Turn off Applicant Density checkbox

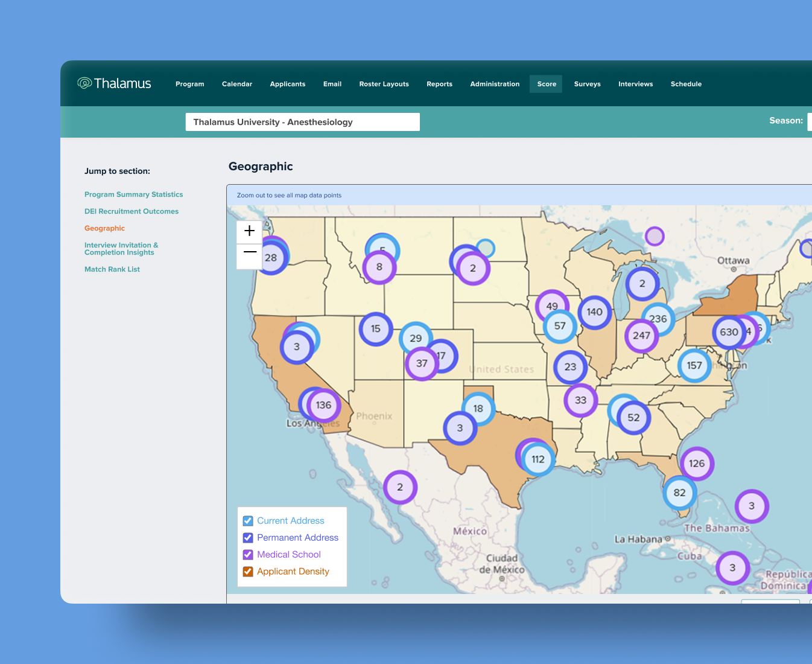click(x=248, y=572)
